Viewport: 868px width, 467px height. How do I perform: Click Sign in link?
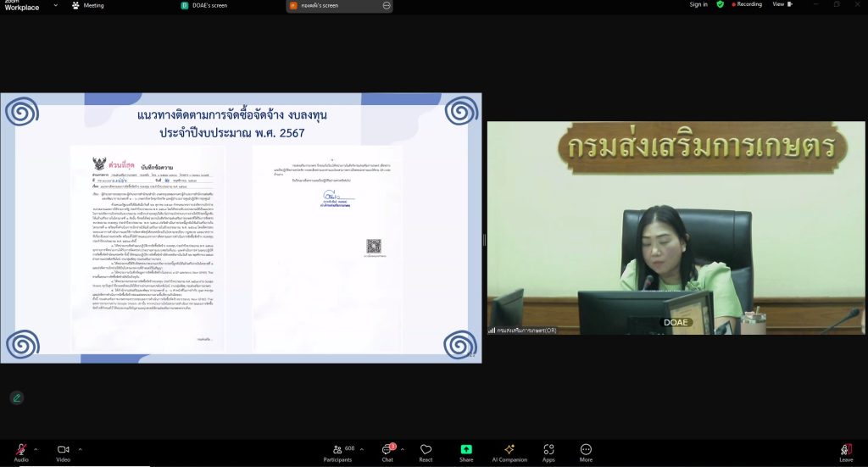coord(698,4)
